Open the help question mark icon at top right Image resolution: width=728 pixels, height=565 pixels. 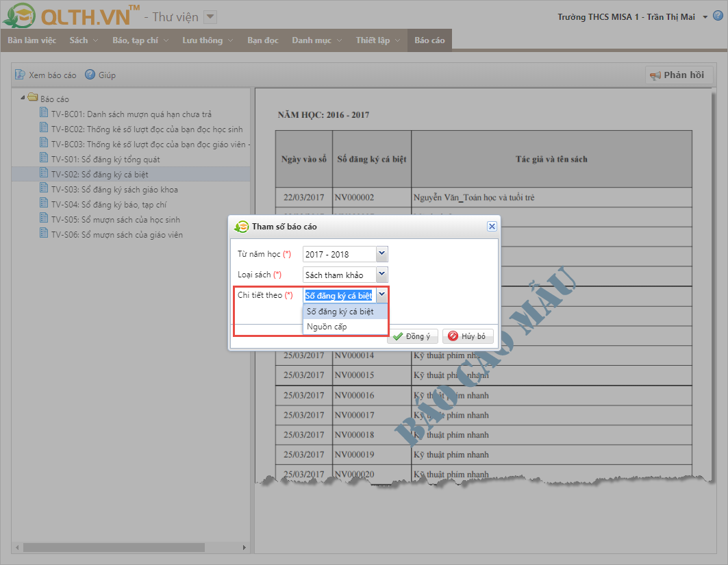coord(718,16)
